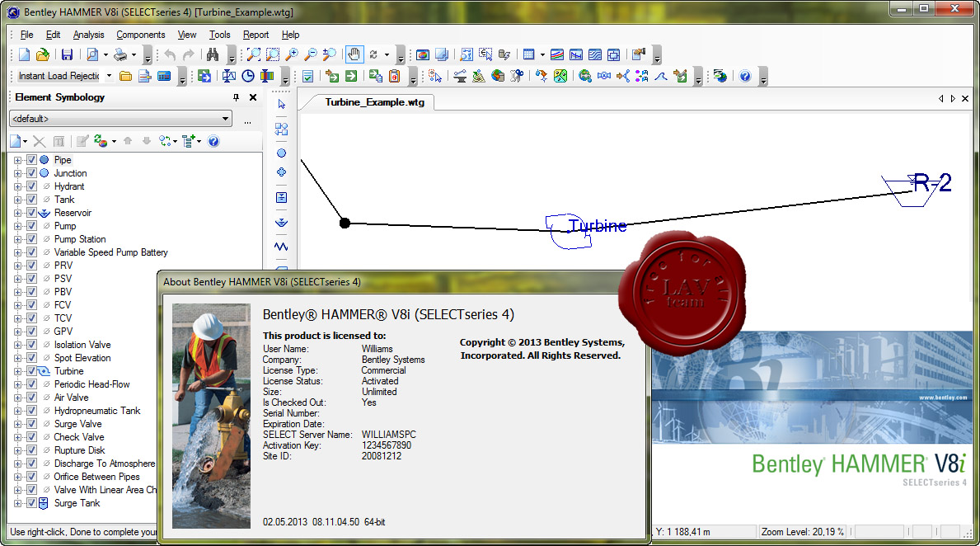The height and width of the screenshot is (546, 980).
Task: Open the Analysis menu
Action: click(89, 35)
